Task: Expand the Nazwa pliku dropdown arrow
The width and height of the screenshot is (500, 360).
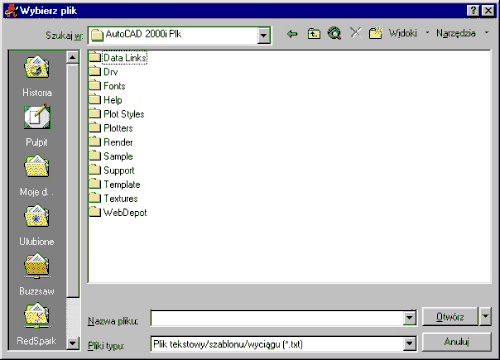Action: point(409,318)
